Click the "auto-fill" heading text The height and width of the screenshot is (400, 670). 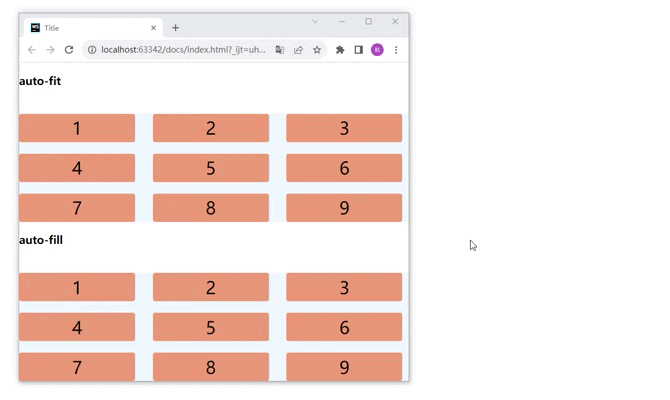click(x=41, y=240)
